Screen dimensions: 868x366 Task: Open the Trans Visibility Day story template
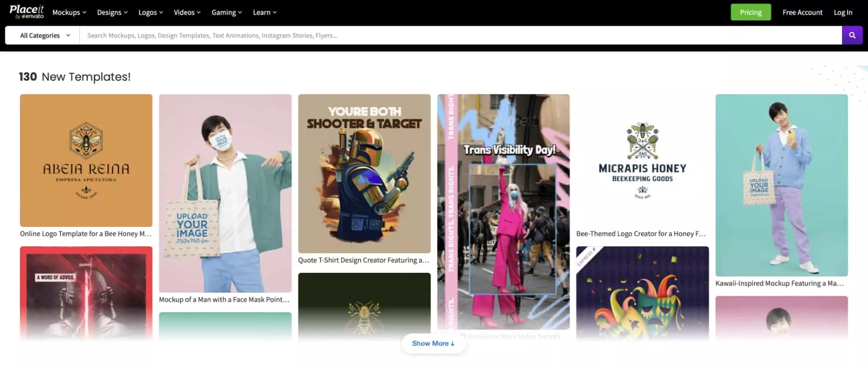503,212
